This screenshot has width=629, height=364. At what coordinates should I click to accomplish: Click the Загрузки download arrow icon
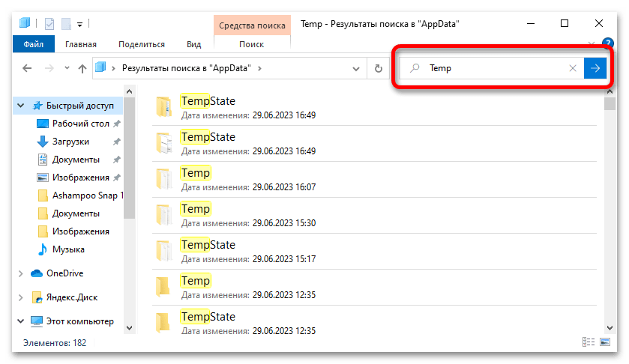click(43, 142)
